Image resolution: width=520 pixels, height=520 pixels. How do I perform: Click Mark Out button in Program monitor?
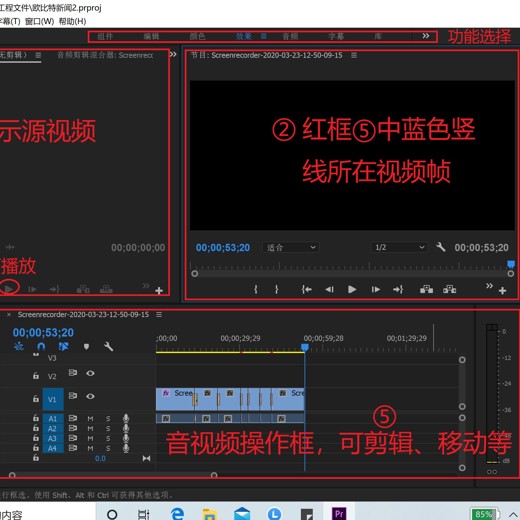tap(276, 289)
